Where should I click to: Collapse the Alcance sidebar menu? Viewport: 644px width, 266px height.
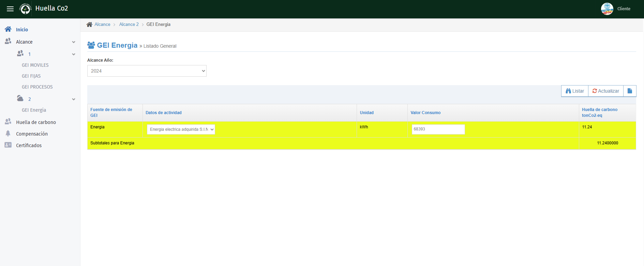(73, 42)
